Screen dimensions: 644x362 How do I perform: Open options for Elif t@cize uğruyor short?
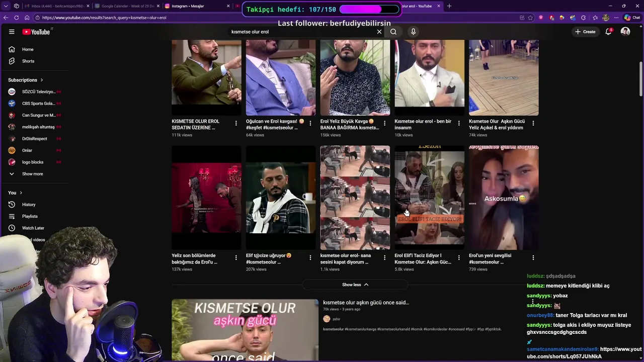(x=310, y=257)
